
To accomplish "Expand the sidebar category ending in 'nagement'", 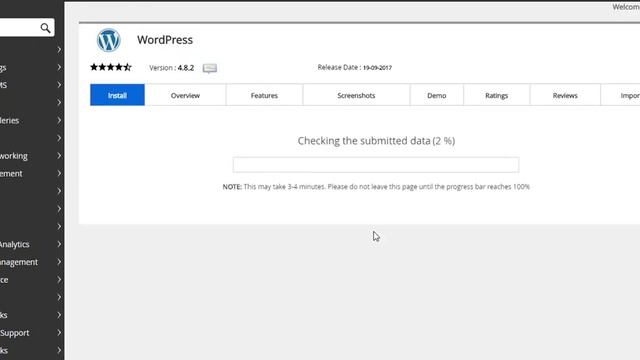I will [x=32, y=262].
